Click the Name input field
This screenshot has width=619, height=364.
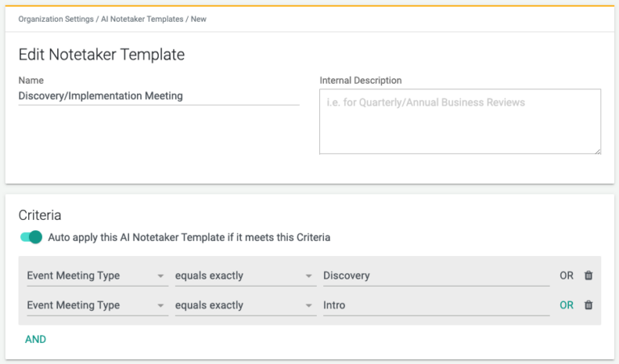pos(159,96)
